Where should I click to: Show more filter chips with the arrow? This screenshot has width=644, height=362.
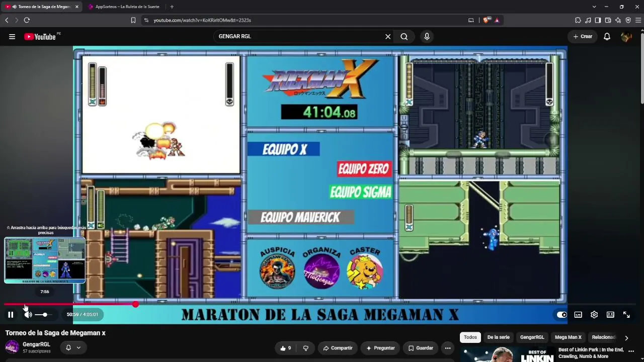coord(626,338)
